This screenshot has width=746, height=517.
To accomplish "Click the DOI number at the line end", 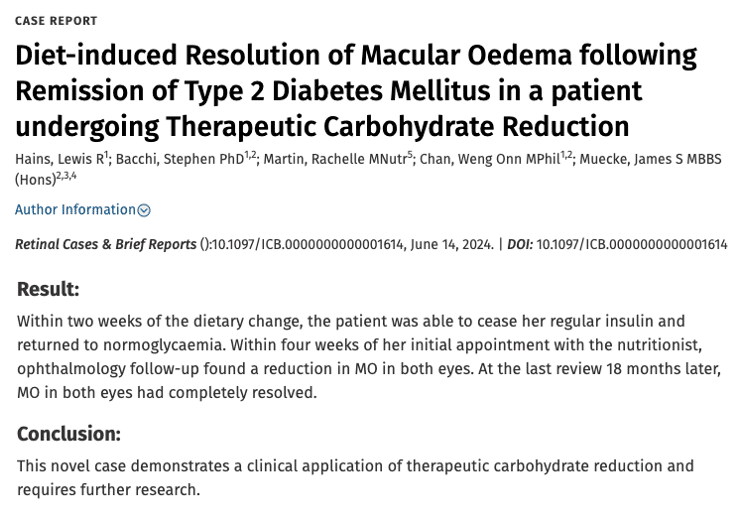I will click(632, 244).
